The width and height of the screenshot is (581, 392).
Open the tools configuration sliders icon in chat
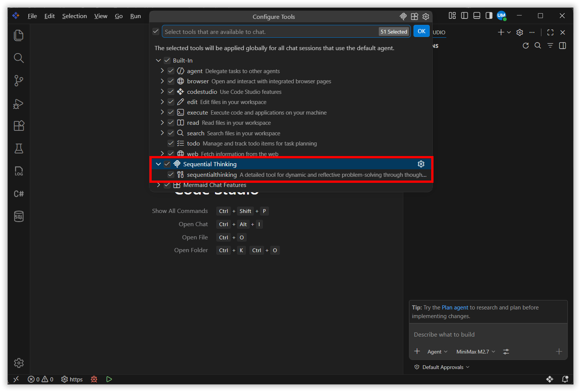506,352
